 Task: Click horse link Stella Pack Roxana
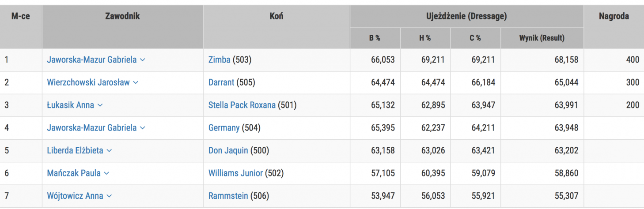pos(242,105)
